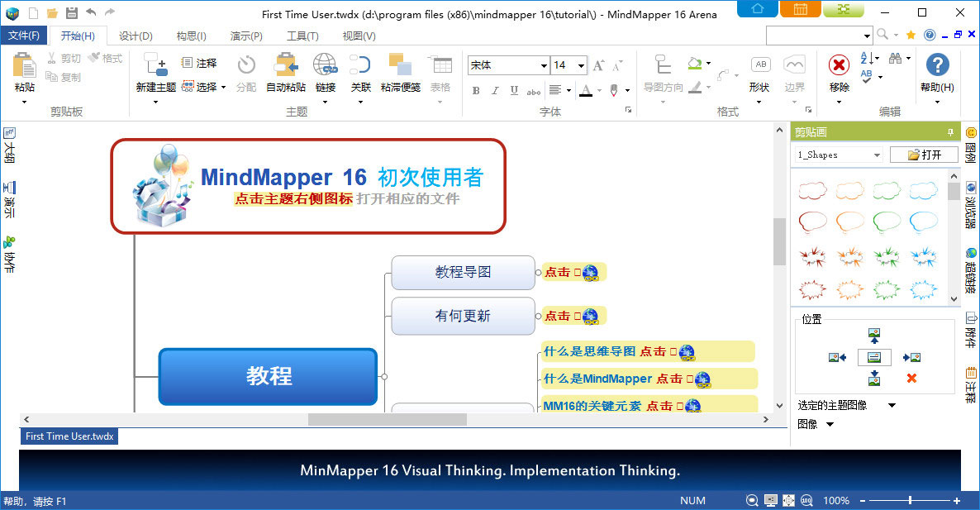Place image right of text in 位置 panel
Screen dimensions: 980x510
(x=911, y=358)
